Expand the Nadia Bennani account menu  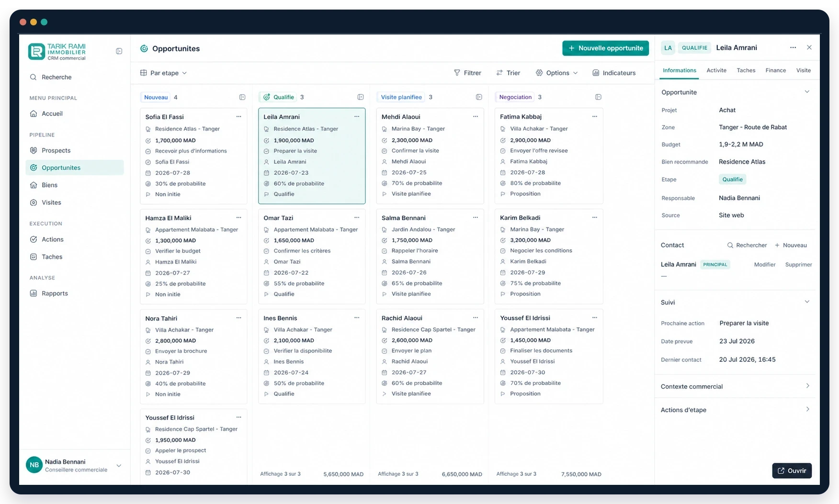pos(119,465)
